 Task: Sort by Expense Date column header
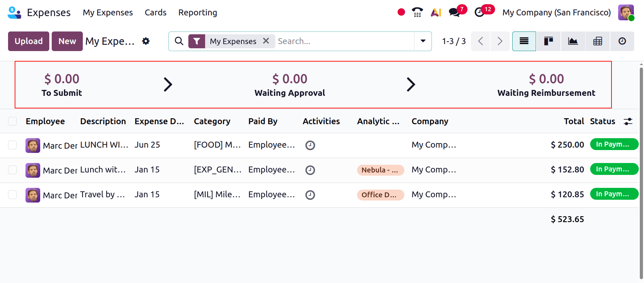(x=159, y=121)
